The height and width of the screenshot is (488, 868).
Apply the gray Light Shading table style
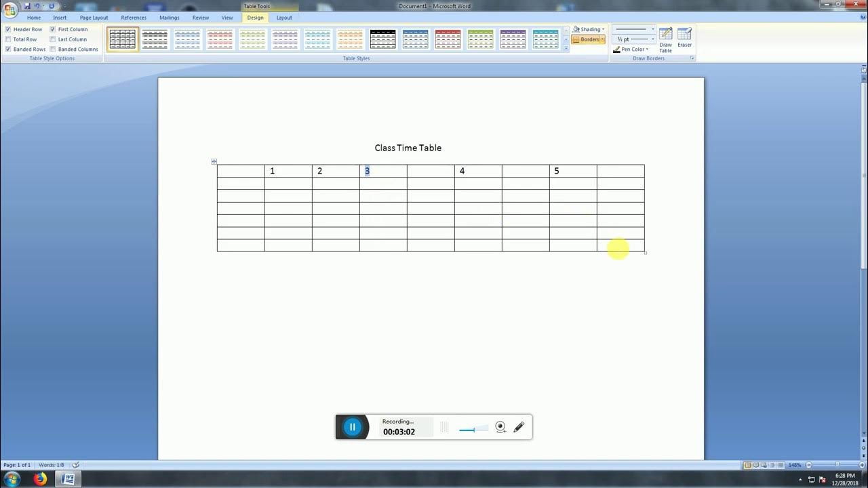coord(155,39)
